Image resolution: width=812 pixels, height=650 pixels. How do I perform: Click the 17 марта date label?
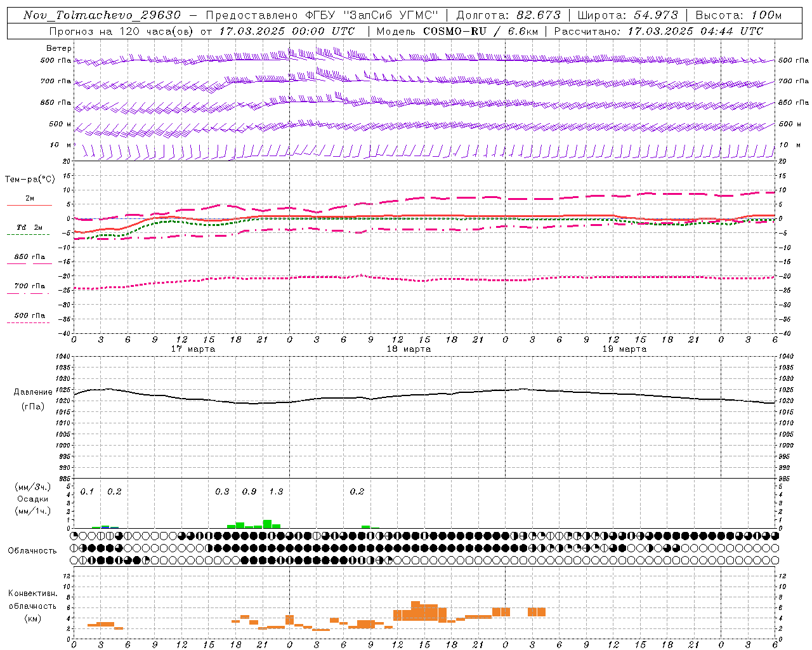tap(193, 349)
